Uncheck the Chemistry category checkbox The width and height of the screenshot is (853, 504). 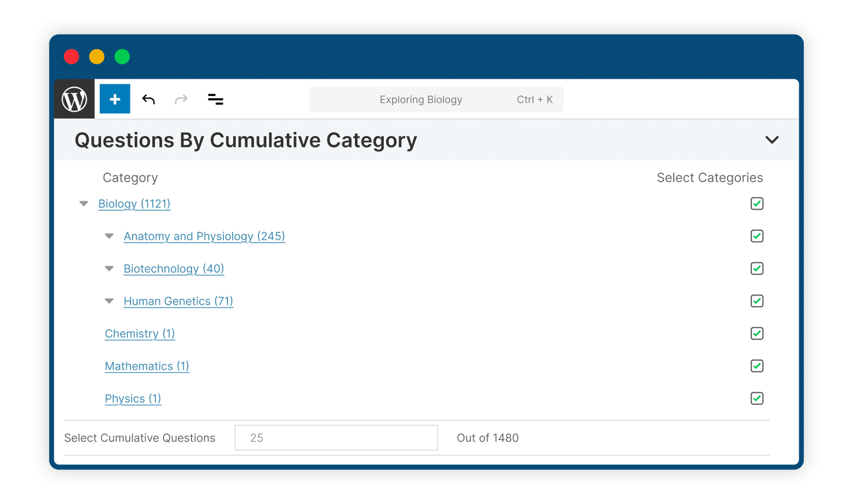coord(757,334)
